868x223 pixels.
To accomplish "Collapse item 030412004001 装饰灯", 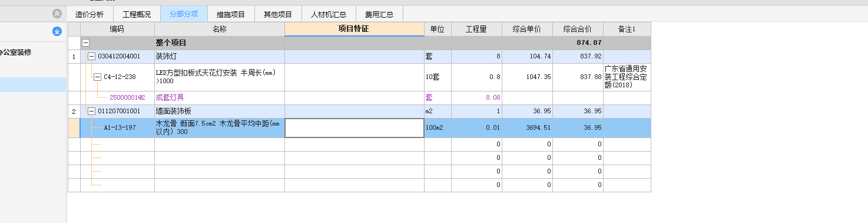I will [91, 57].
